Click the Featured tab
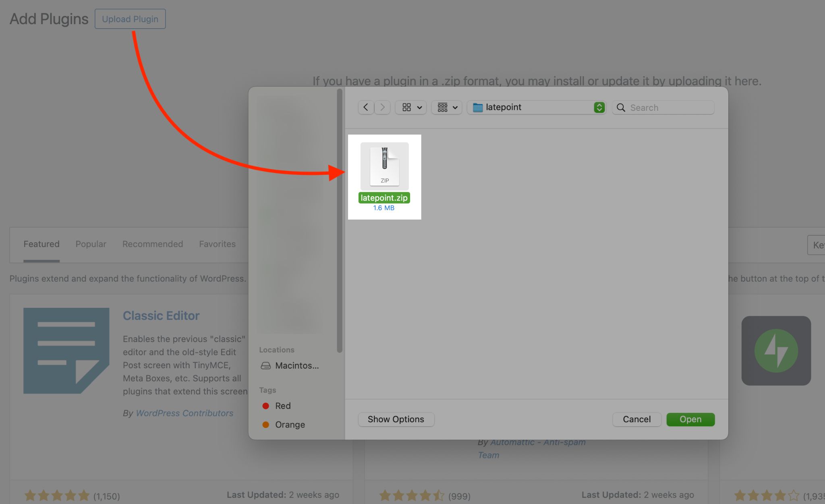This screenshot has height=504, width=825. pyautogui.click(x=41, y=243)
